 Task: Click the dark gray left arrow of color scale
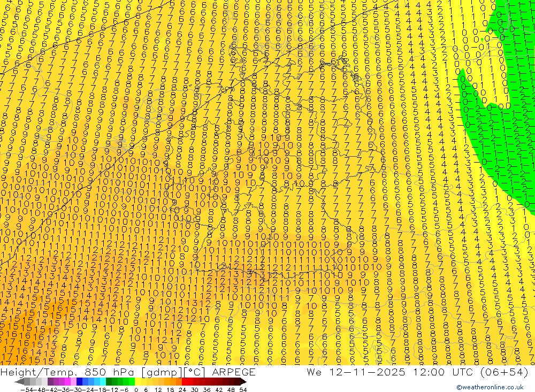[19, 382]
